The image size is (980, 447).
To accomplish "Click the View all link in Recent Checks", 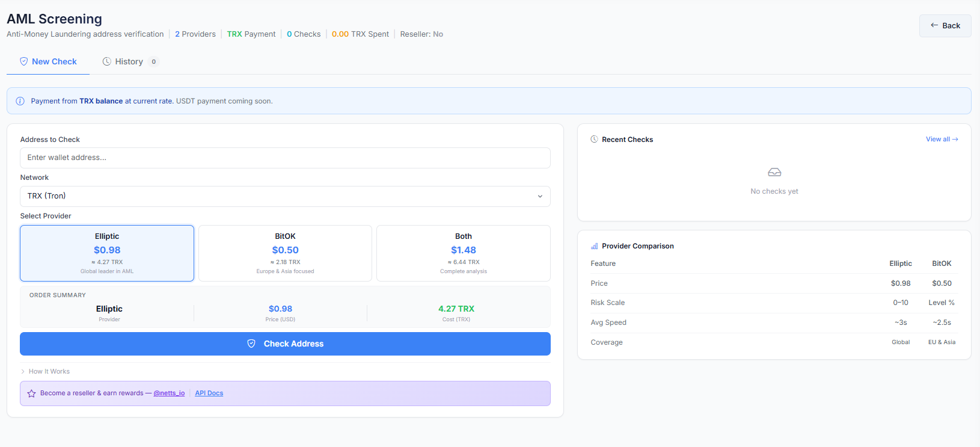I will point(942,140).
